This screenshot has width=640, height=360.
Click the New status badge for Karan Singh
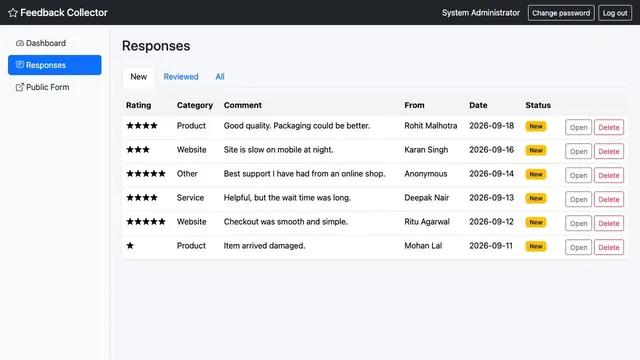(x=536, y=151)
